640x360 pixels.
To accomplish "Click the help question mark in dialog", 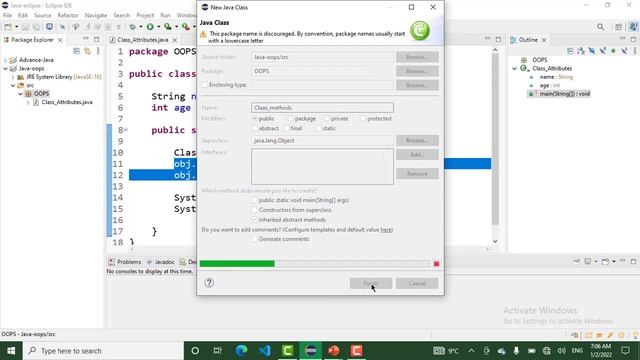I will (x=209, y=282).
